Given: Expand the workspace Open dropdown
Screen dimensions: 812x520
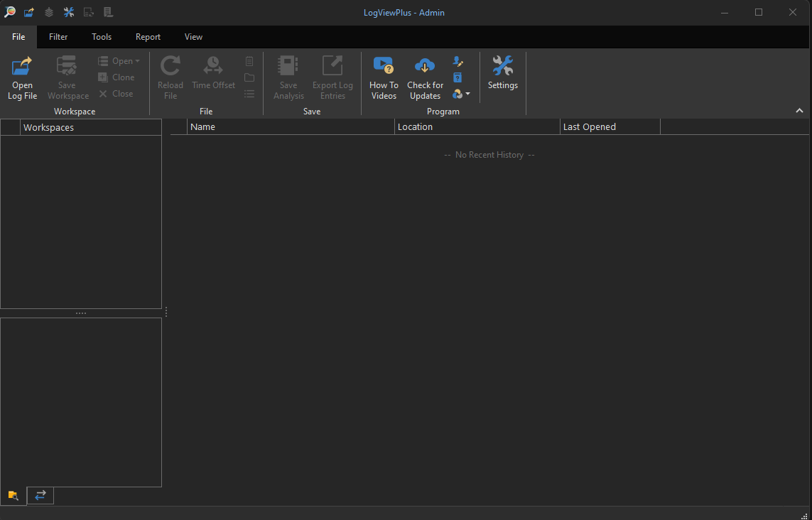Looking at the screenshot, I should [x=119, y=61].
